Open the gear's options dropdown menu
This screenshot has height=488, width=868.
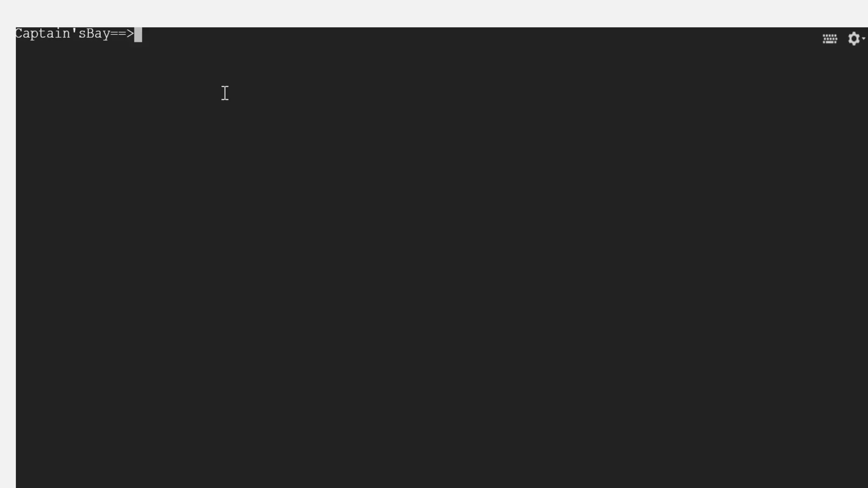(864, 39)
